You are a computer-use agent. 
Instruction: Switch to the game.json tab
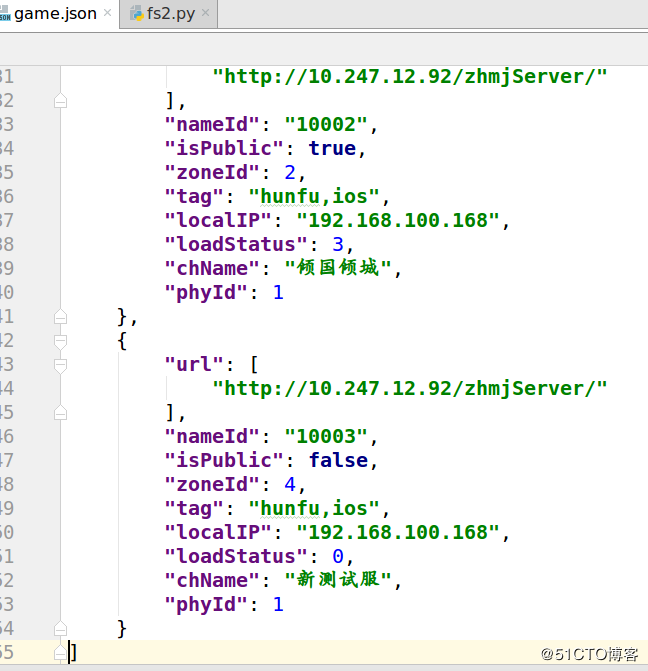tap(55, 14)
